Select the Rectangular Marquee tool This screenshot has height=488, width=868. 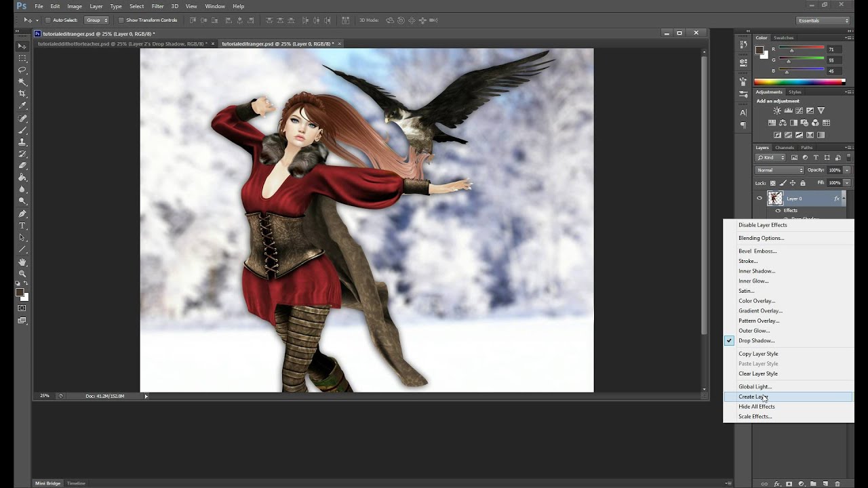coord(22,58)
